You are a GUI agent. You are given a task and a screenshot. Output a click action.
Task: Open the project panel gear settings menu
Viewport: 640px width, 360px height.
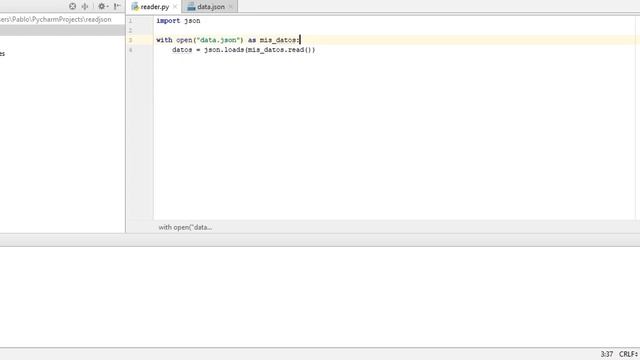102,6
